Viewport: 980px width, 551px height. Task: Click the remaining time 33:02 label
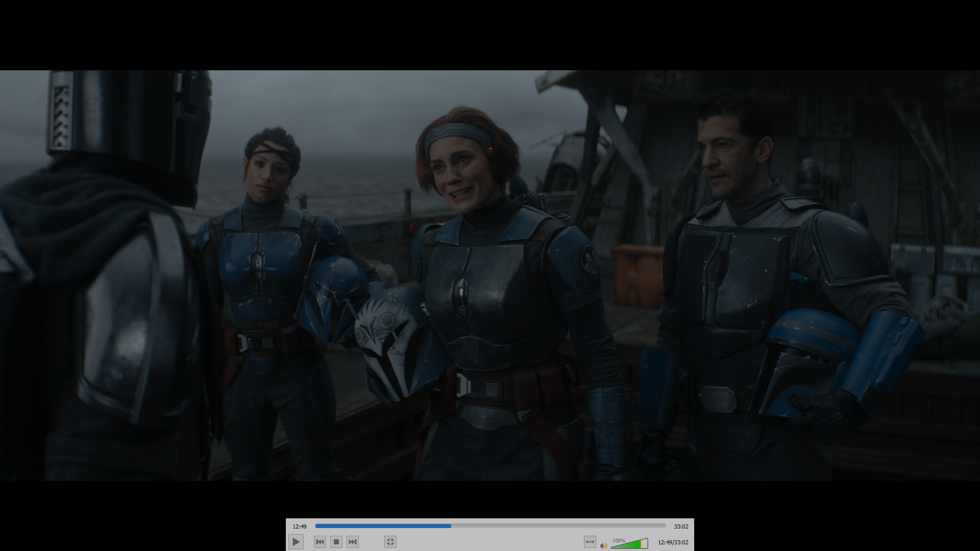pos(681,527)
